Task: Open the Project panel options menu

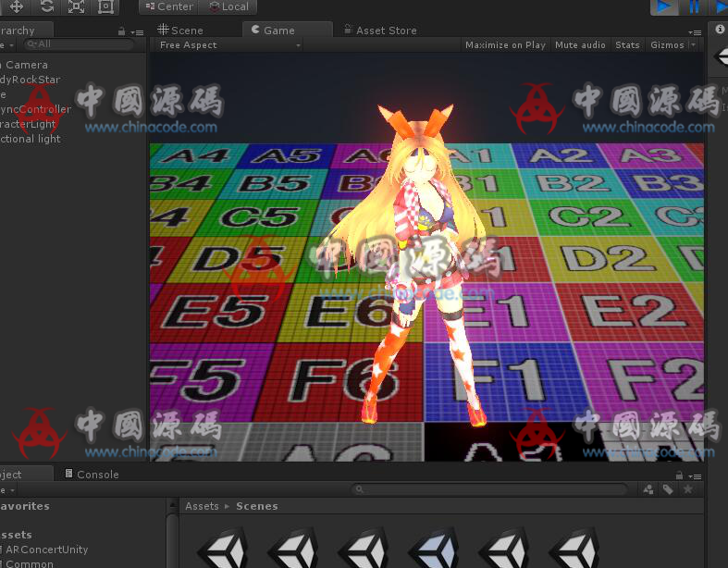Action: coord(695,476)
